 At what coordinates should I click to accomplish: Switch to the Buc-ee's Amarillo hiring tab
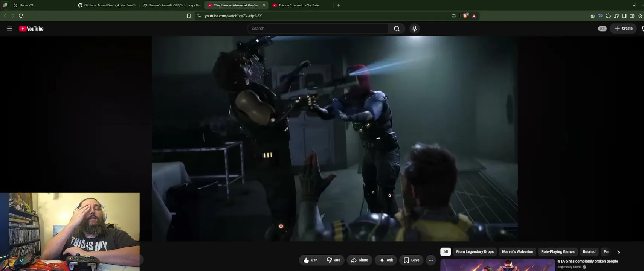(172, 5)
